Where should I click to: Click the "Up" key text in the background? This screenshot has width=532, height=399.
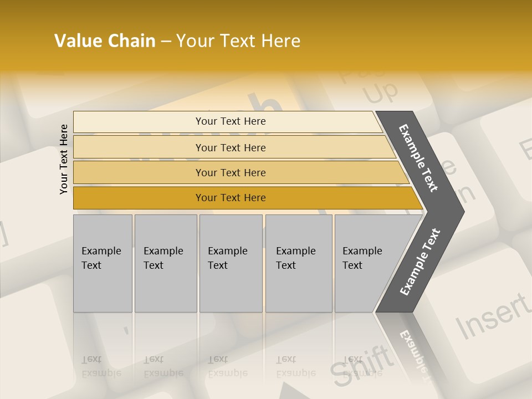tap(381, 93)
